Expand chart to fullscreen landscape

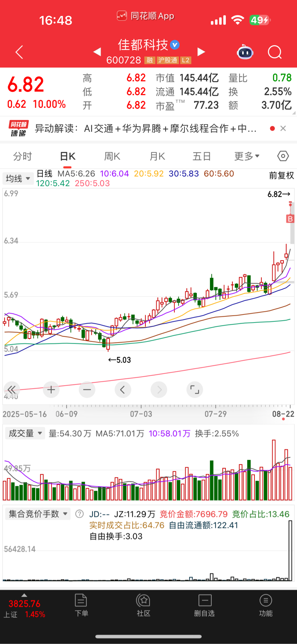pyautogui.click(x=195, y=389)
